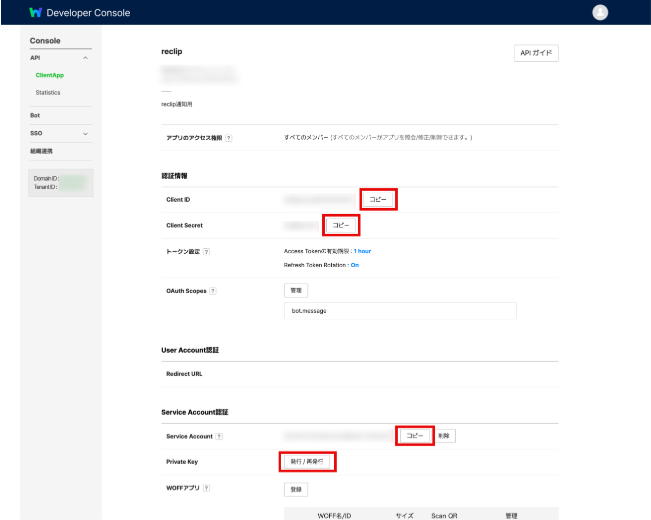Copy the Client Secret value
This screenshot has width=651, height=520.
[341, 226]
